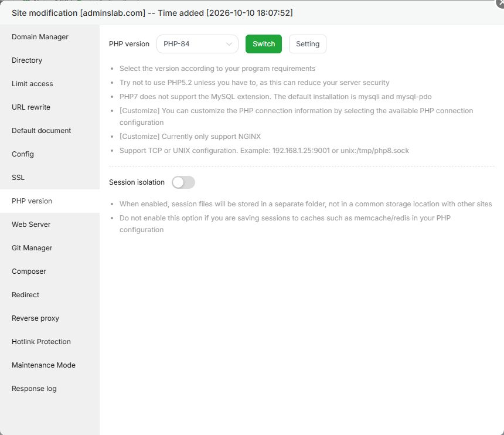
Task: Click the 'Site modification [adminslab.com]' title text
Action: (79, 13)
